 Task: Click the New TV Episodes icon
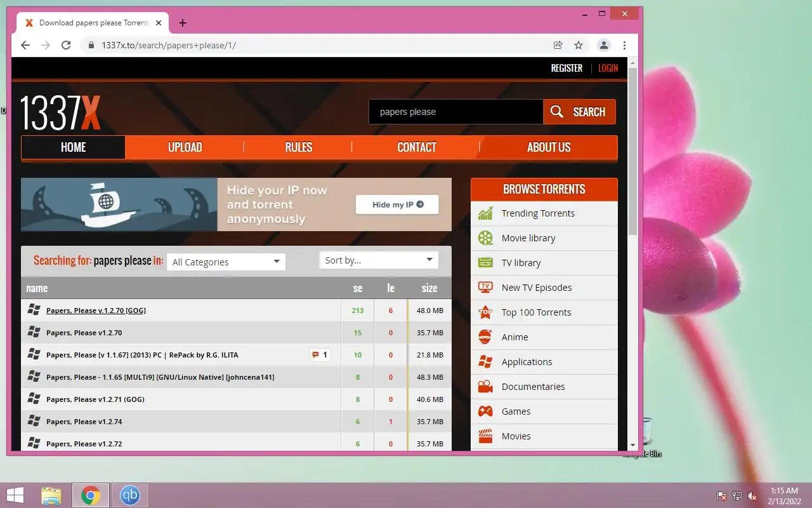485,288
